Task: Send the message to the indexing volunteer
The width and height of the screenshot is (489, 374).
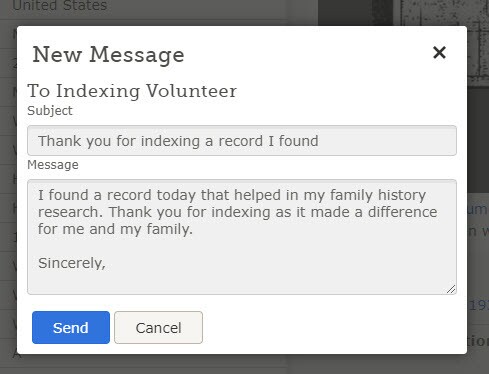Action: click(71, 327)
